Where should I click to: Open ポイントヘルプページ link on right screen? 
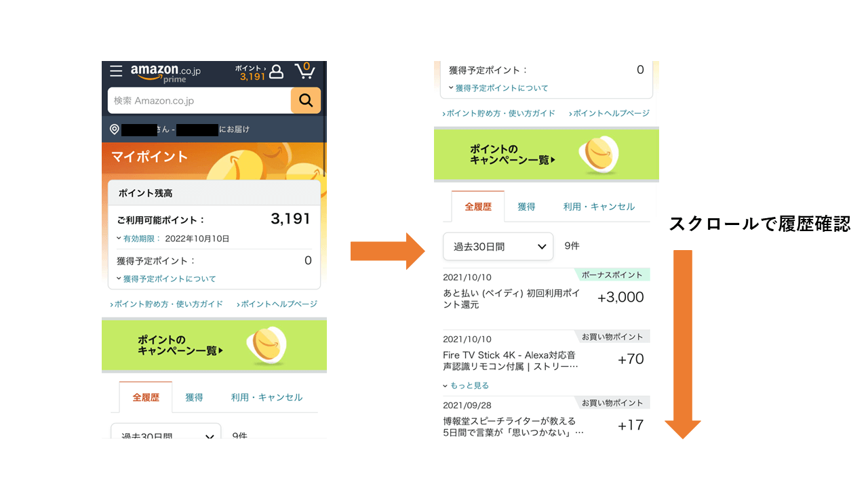click(x=610, y=113)
